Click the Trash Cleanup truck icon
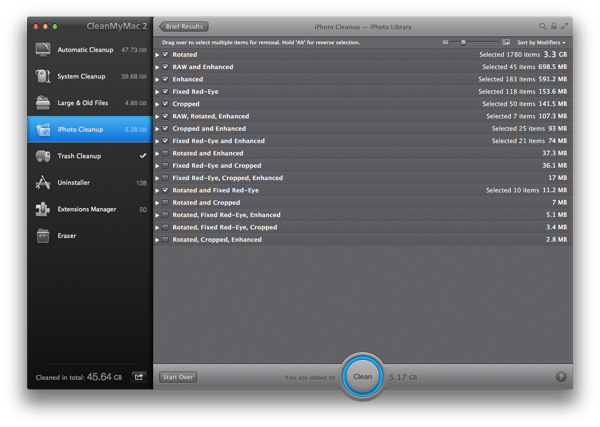Viewport: 600px width, 427px height. 43,156
